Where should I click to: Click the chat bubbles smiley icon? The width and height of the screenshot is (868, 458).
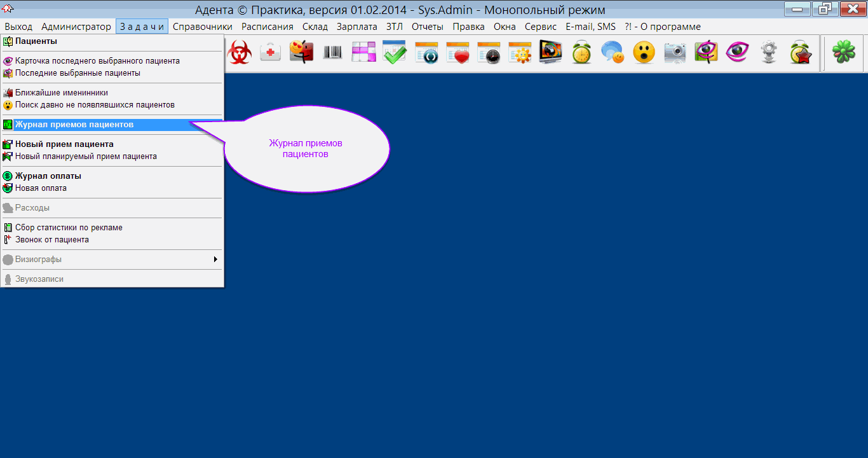(613, 53)
